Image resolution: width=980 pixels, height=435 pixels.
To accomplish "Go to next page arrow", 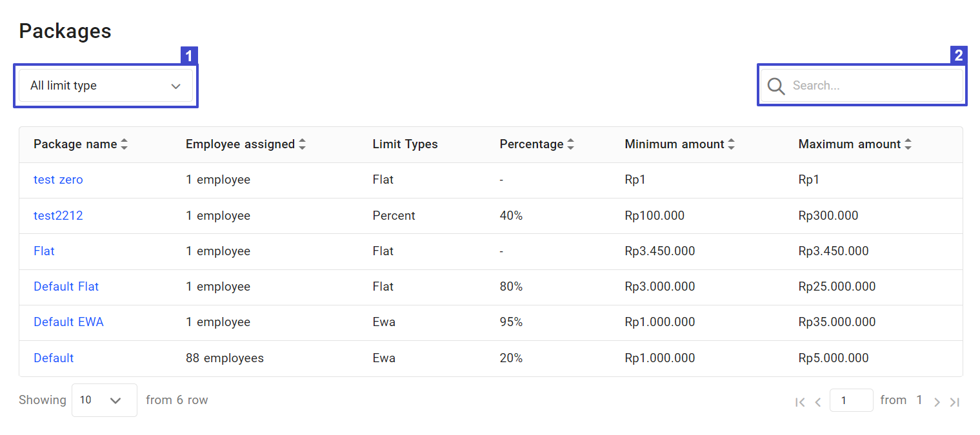I will tap(937, 402).
